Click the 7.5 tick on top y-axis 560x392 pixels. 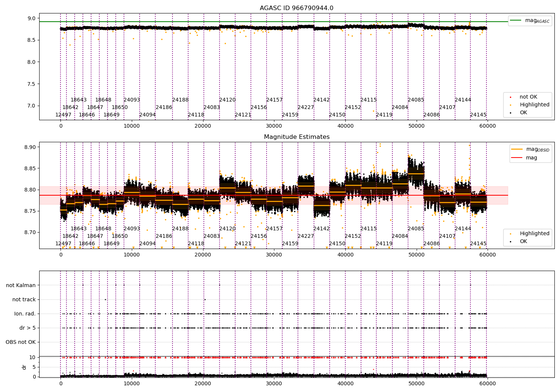(32, 84)
